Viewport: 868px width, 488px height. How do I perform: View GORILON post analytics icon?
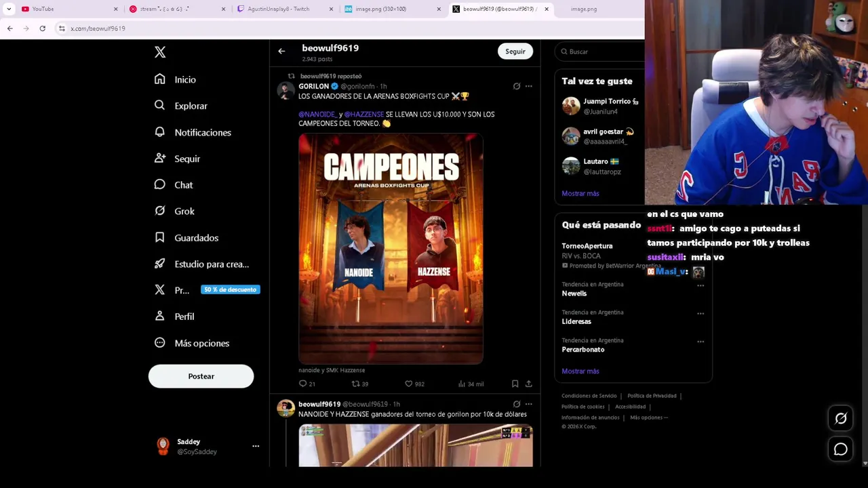[461, 384]
